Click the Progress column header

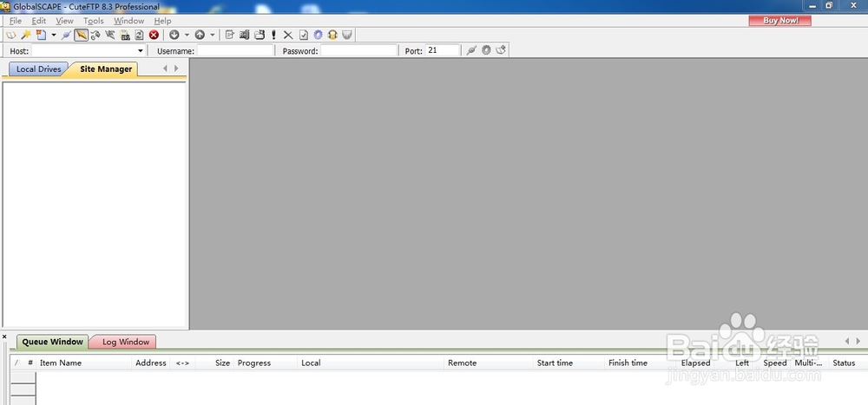coord(266,363)
